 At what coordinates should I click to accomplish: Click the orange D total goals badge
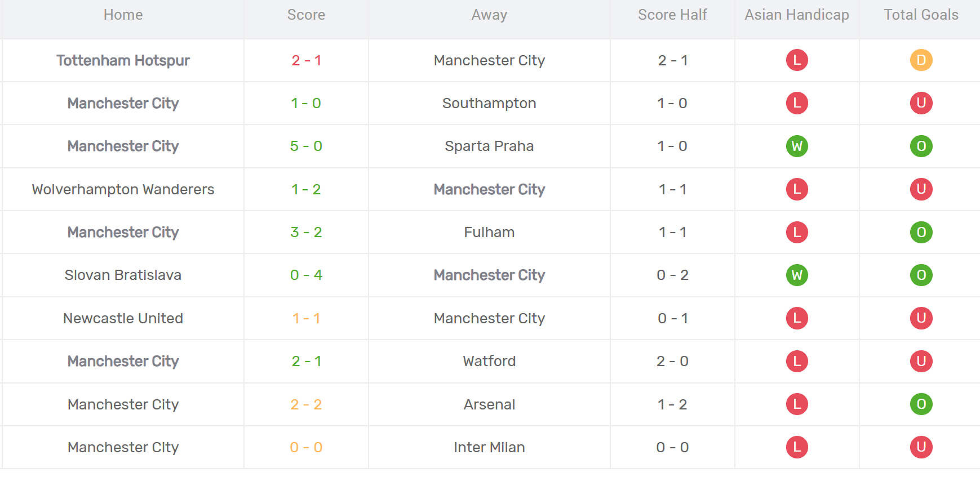point(921,60)
